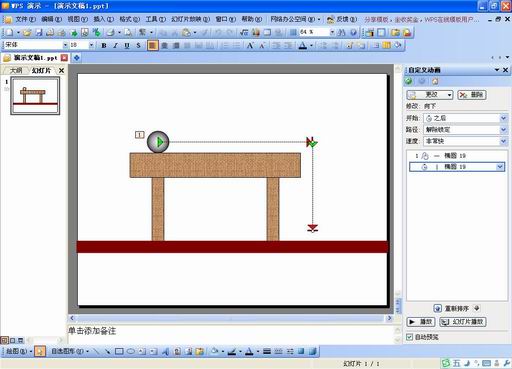Screen dimensions: 512x369
Task: Insert WordArt from drawing toolbar
Action: coord(165,351)
